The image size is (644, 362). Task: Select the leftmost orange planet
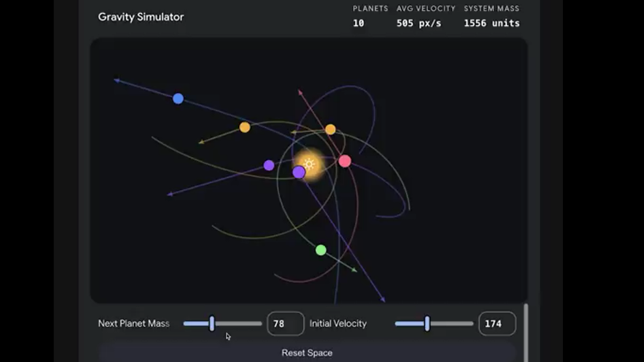click(244, 127)
